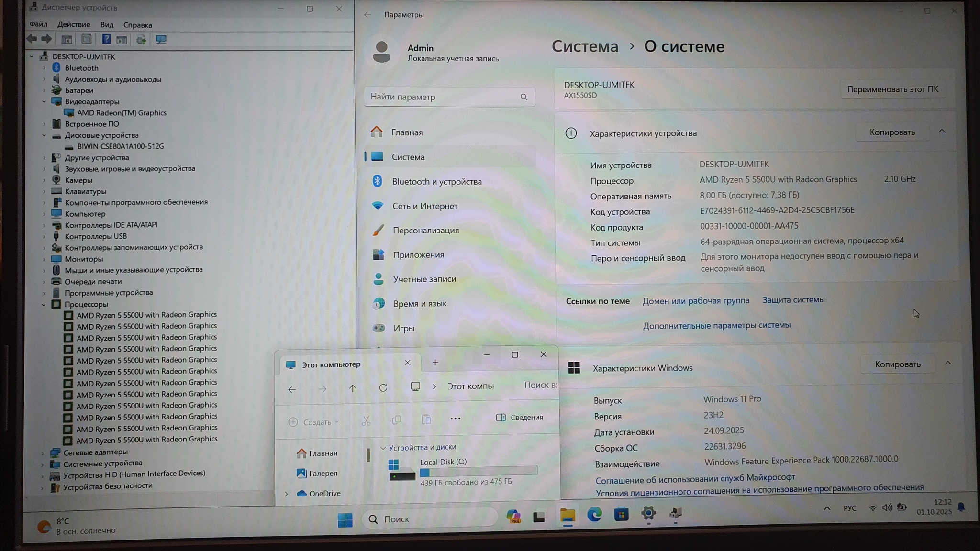Expand the Bluetooth device category
The width and height of the screenshot is (980, 551).
point(44,68)
